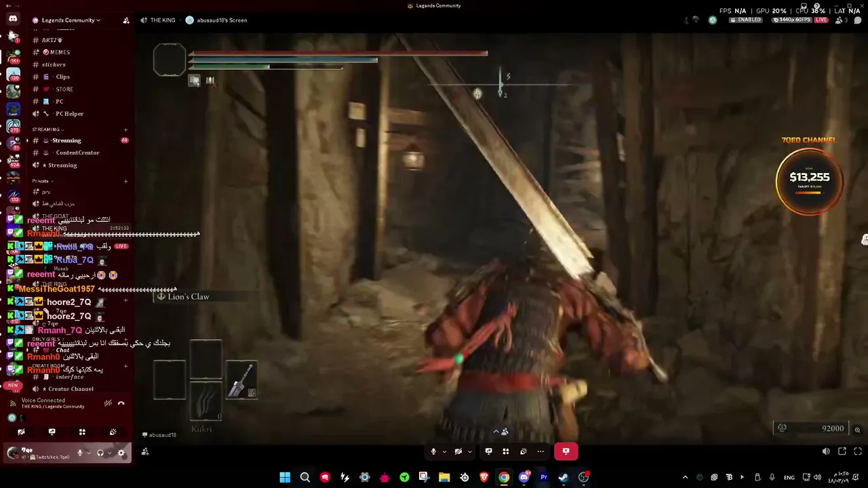868x488 pixels.
Task: Pop out the stream window
Action: [x=842, y=451]
